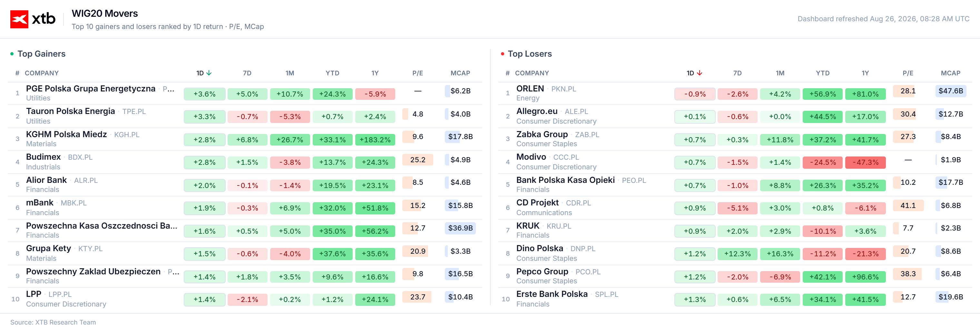Click the 1D sort arrow in Top Losers
Viewport: 980px width, 331px height.
699,73
